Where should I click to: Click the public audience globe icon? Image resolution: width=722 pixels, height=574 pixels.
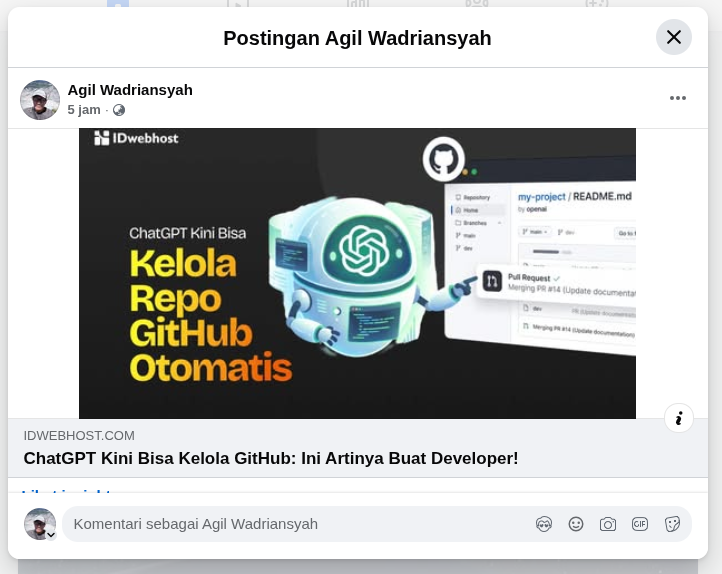coord(119,110)
